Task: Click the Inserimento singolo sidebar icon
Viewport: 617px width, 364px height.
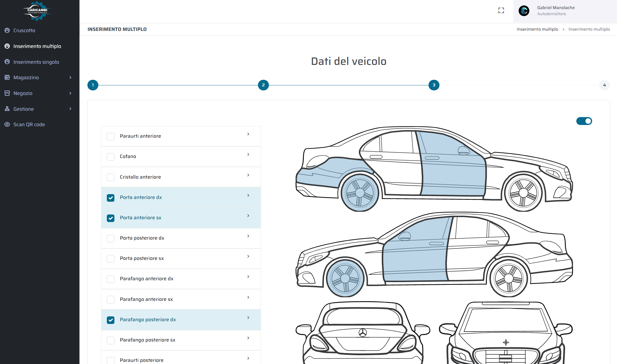Action: coord(7,62)
